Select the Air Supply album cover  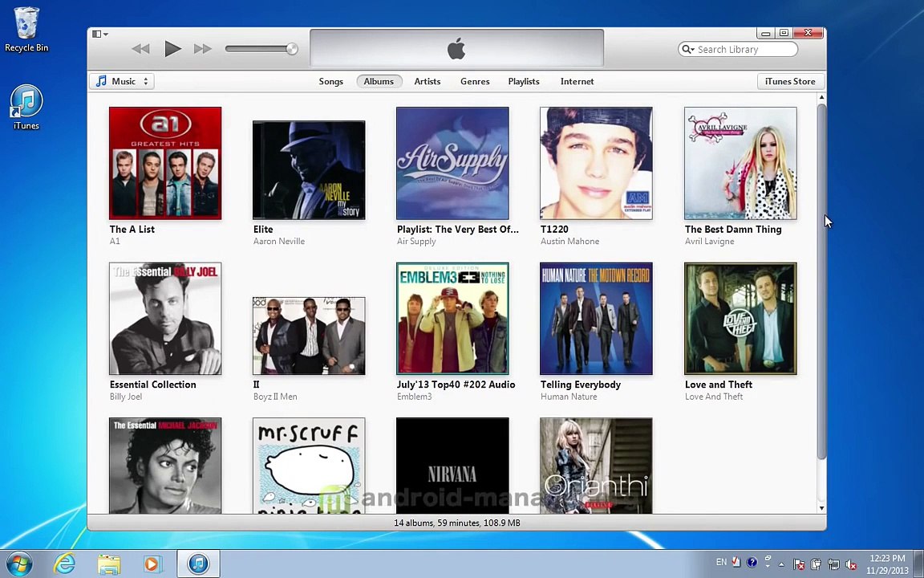click(x=452, y=164)
